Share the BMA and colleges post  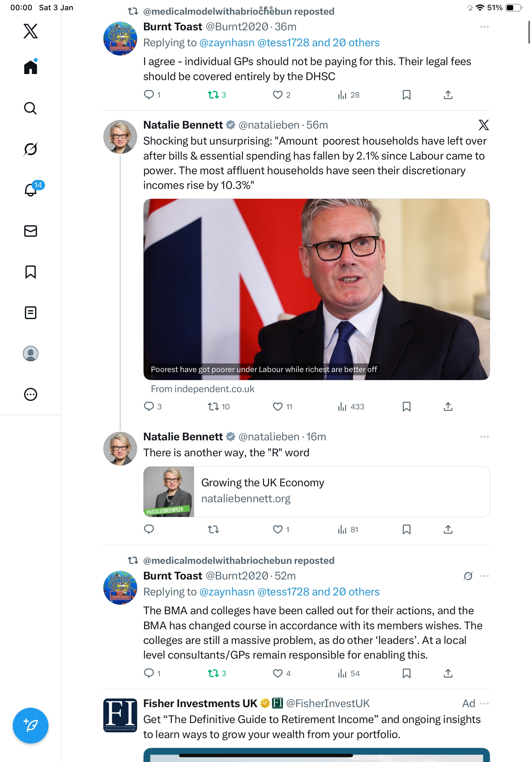tap(448, 673)
